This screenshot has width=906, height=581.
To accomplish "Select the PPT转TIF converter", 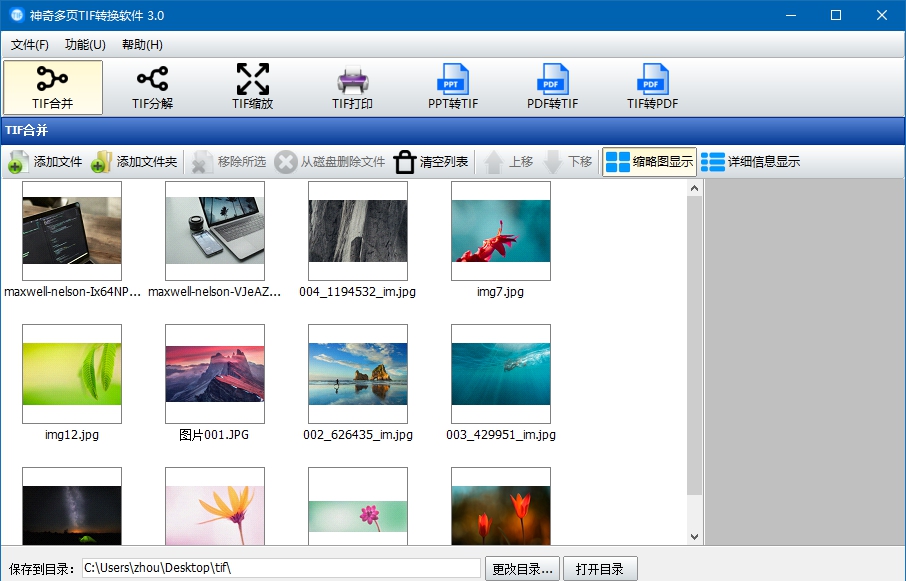I will point(452,87).
